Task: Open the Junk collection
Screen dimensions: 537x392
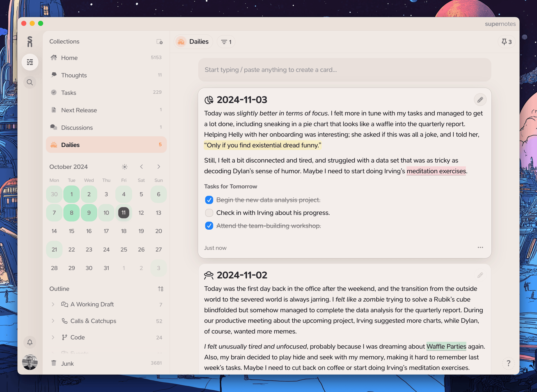Action: tap(67, 363)
